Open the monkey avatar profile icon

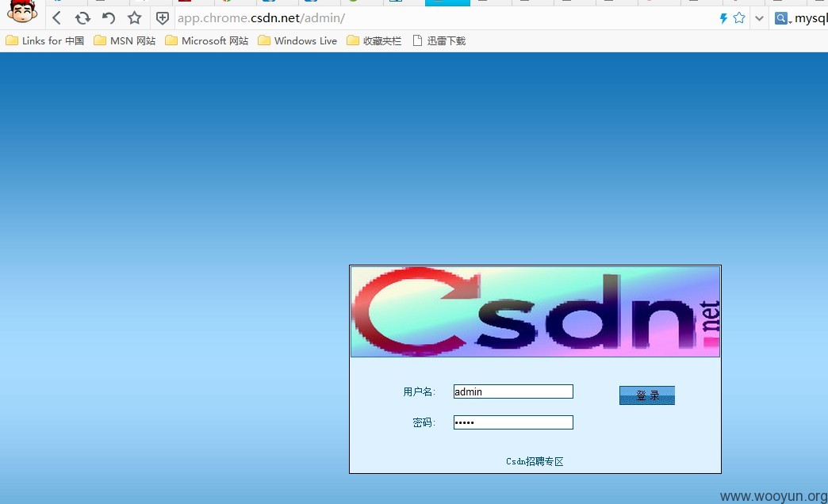click(x=22, y=12)
